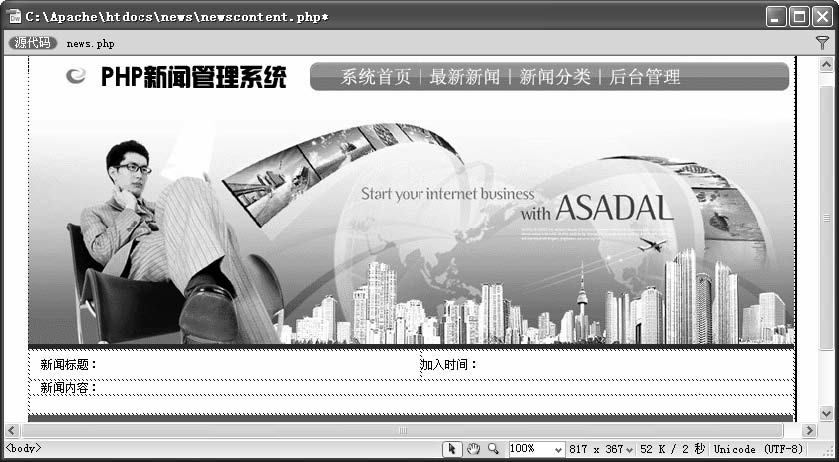Select the <body> tag in tag selector
The width and height of the screenshot is (839, 462).
coord(23,449)
